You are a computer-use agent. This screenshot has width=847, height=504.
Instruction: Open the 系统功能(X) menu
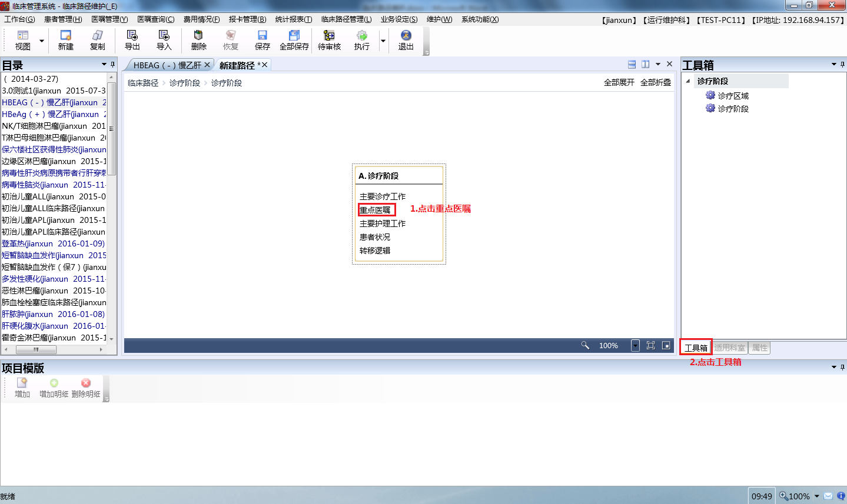click(480, 19)
